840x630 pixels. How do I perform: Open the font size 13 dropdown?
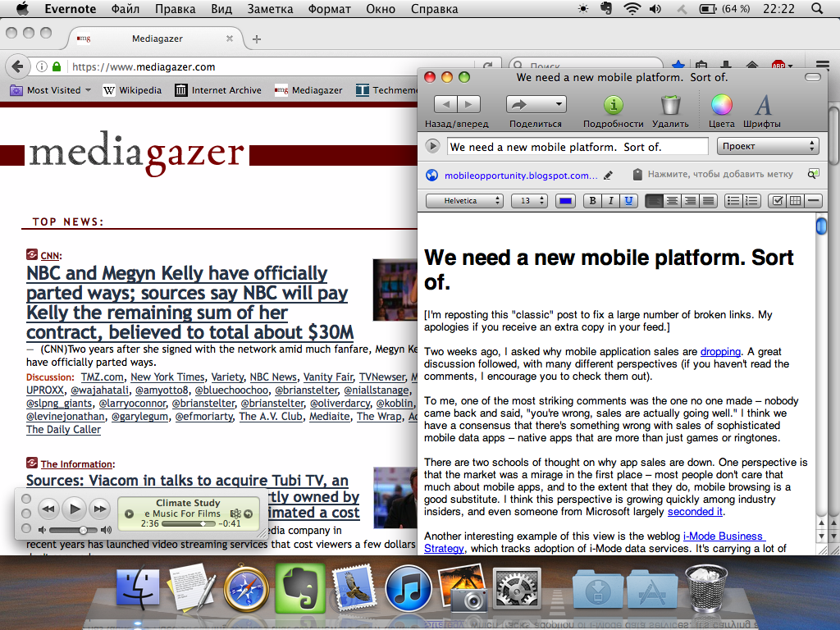click(529, 201)
